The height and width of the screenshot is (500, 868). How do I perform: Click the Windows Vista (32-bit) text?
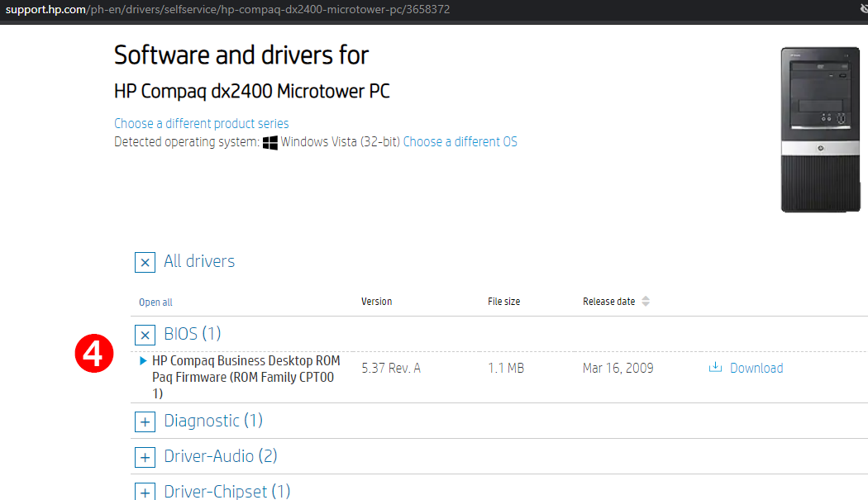[341, 142]
